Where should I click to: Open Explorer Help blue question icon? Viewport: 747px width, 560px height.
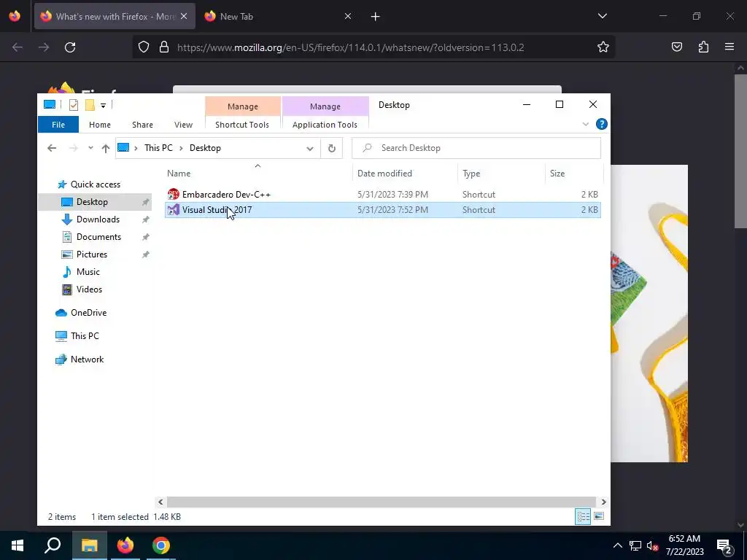[x=601, y=124]
